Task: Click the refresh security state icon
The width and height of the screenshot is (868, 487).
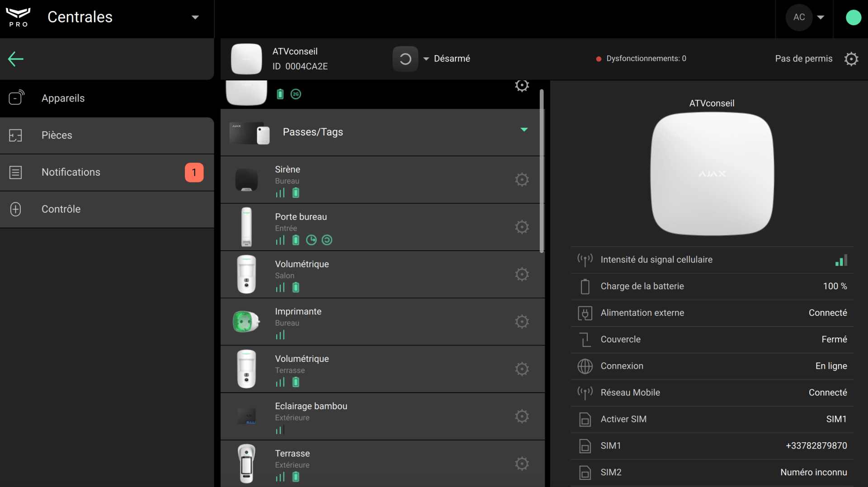Action: pyautogui.click(x=405, y=59)
